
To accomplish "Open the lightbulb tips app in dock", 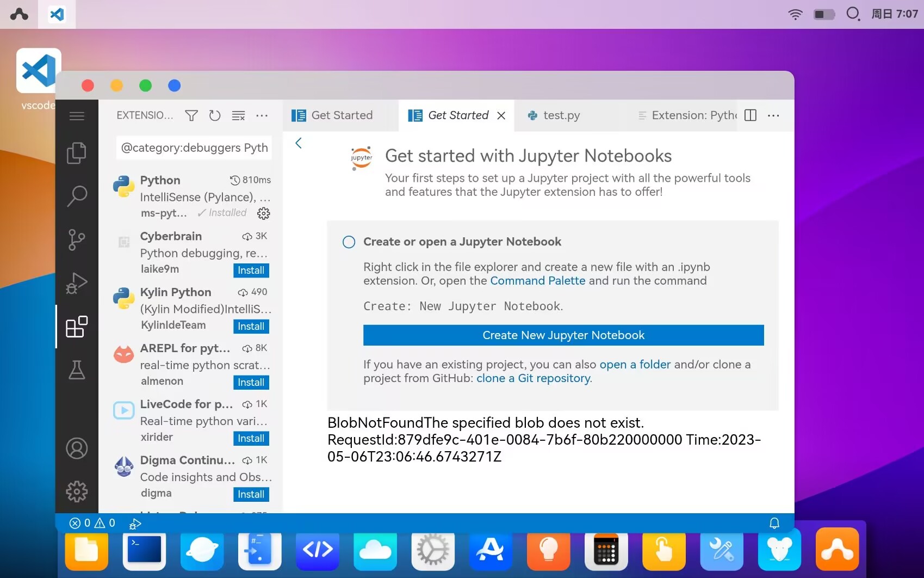I will point(548,551).
